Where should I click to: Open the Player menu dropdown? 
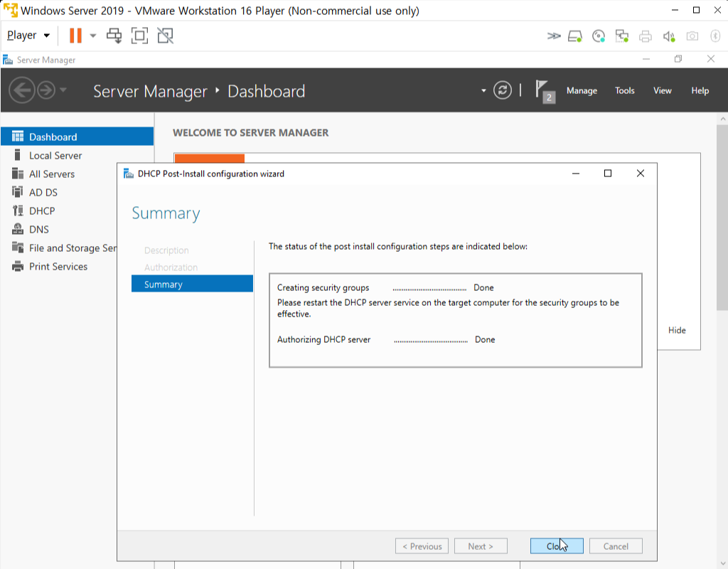point(28,36)
